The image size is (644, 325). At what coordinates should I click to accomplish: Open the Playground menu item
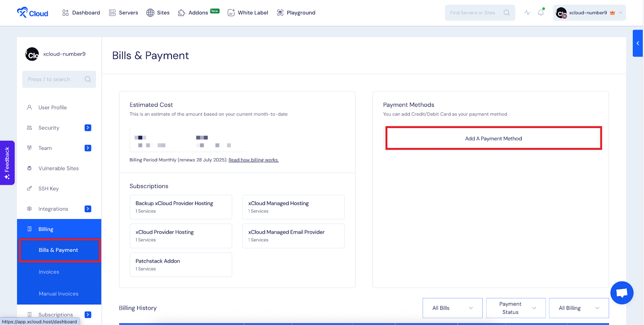click(x=296, y=13)
